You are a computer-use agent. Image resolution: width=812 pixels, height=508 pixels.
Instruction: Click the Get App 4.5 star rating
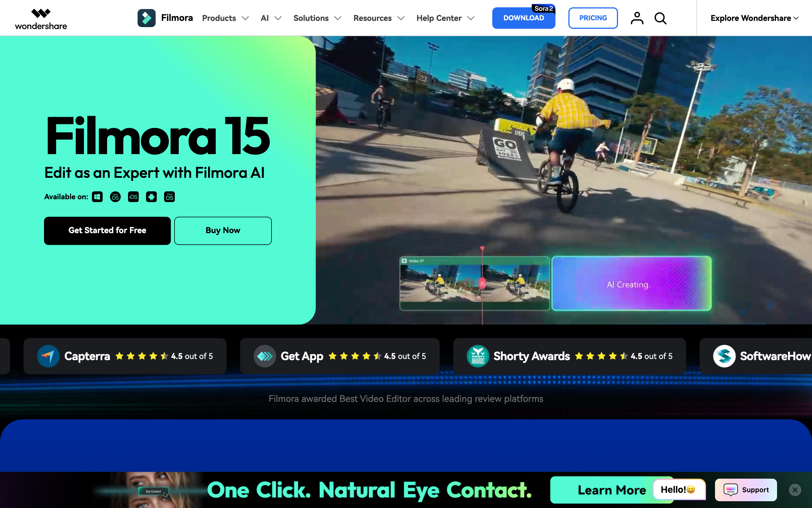[377, 356]
